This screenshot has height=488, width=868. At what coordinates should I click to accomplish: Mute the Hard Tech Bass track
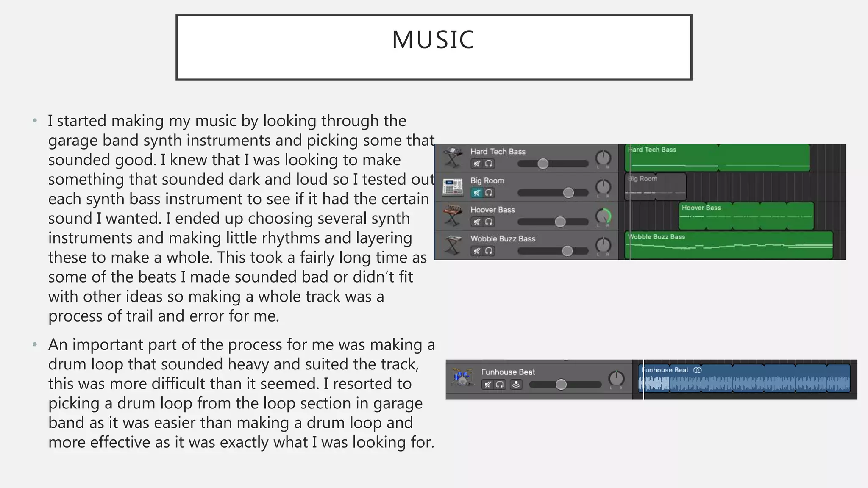477,164
